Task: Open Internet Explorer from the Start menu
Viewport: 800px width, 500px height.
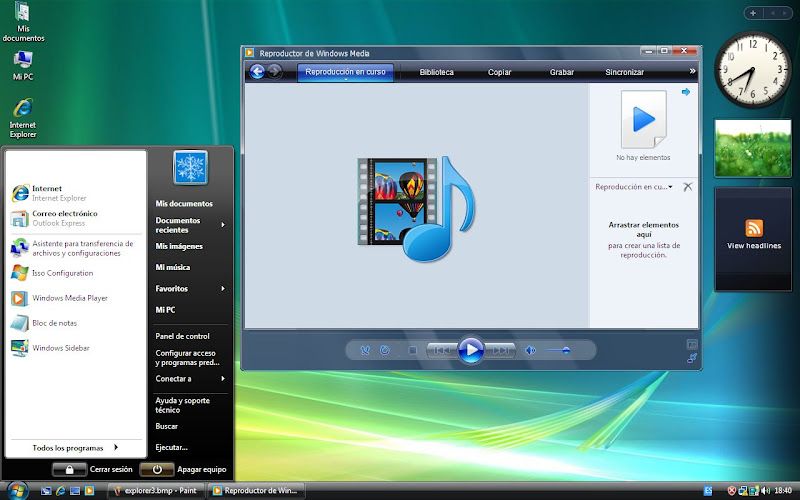Action: pyautogui.click(x=76, y=193)
